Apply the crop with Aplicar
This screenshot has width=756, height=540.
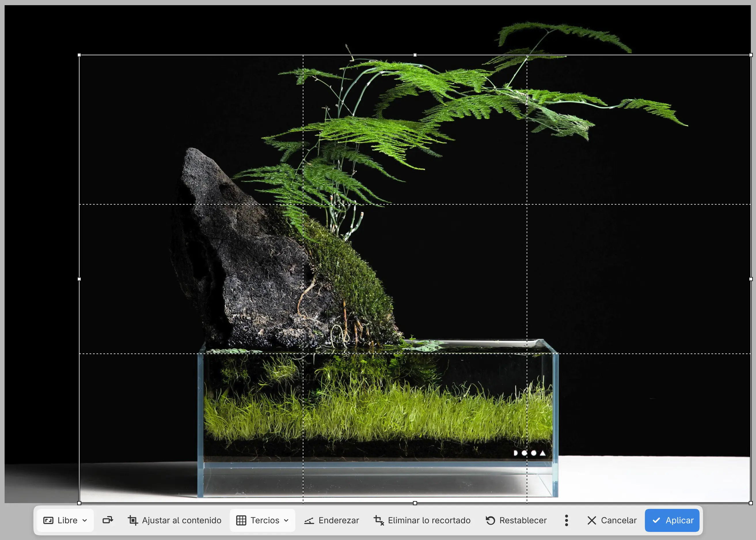click(672, 520)
